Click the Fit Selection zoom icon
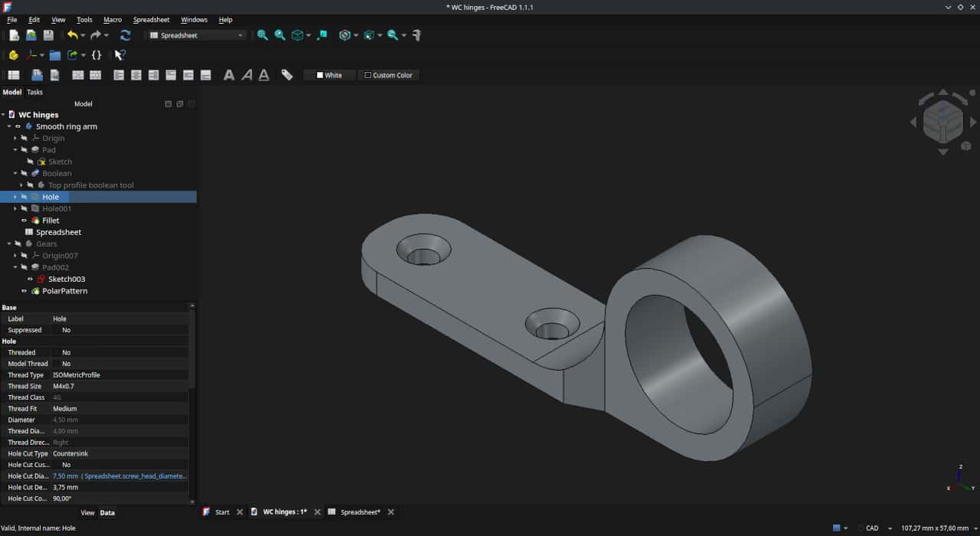Viewport: 980px width, 536px height. tap(280, 35)
